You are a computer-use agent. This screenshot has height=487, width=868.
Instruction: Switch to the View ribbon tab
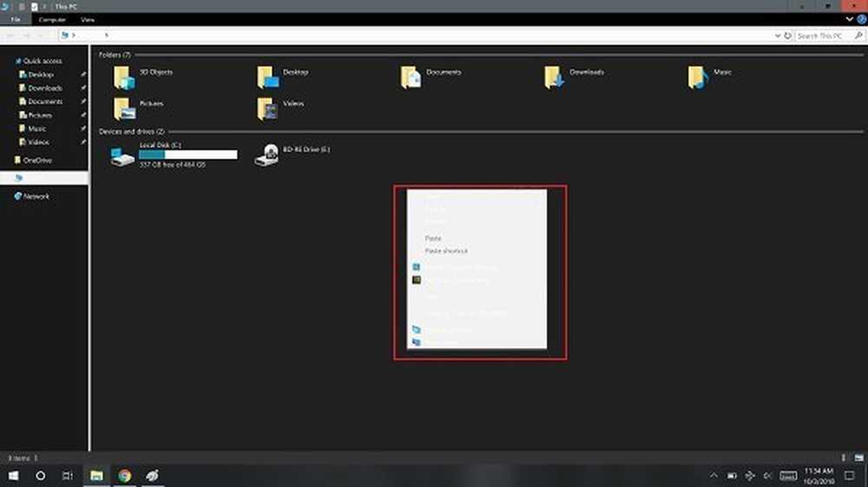coord(88,19)
